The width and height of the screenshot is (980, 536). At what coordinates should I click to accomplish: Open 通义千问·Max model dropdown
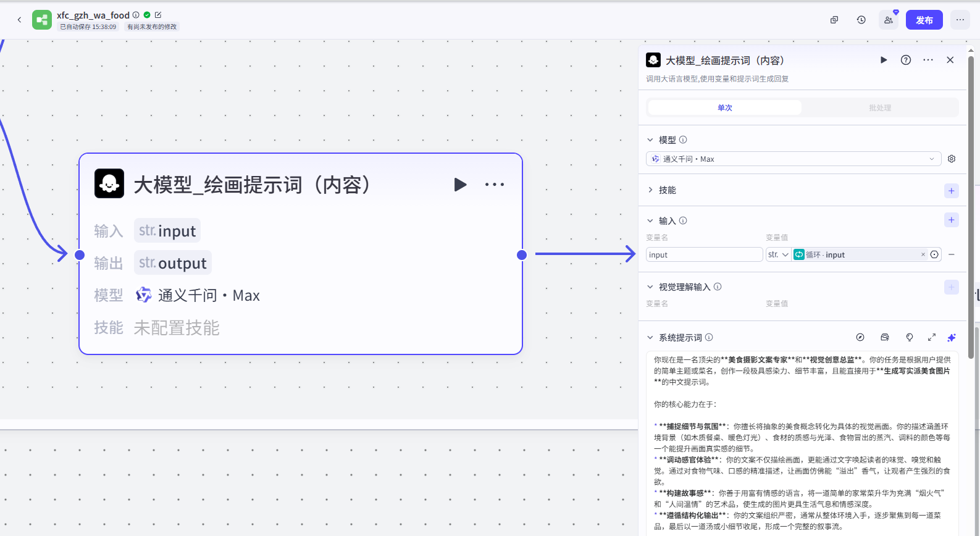(794, 159)
